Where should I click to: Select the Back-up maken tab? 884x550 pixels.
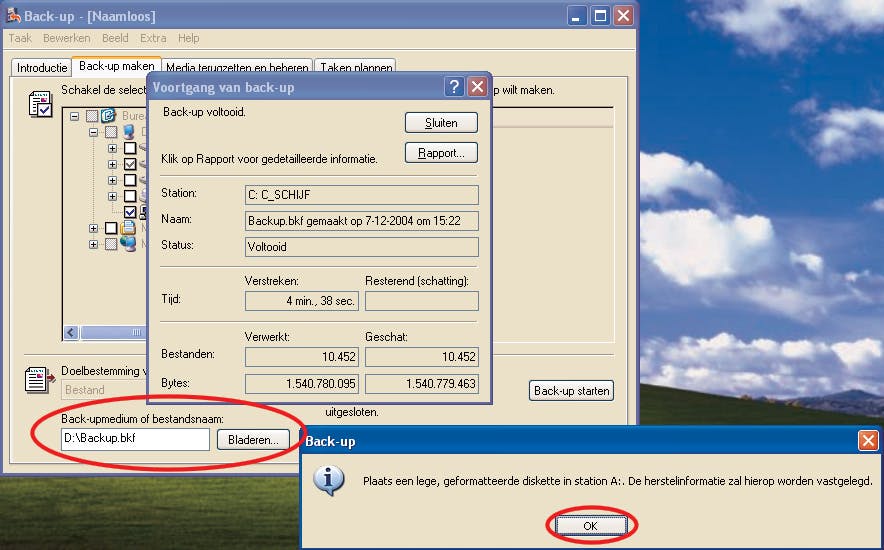click(117, 66)
